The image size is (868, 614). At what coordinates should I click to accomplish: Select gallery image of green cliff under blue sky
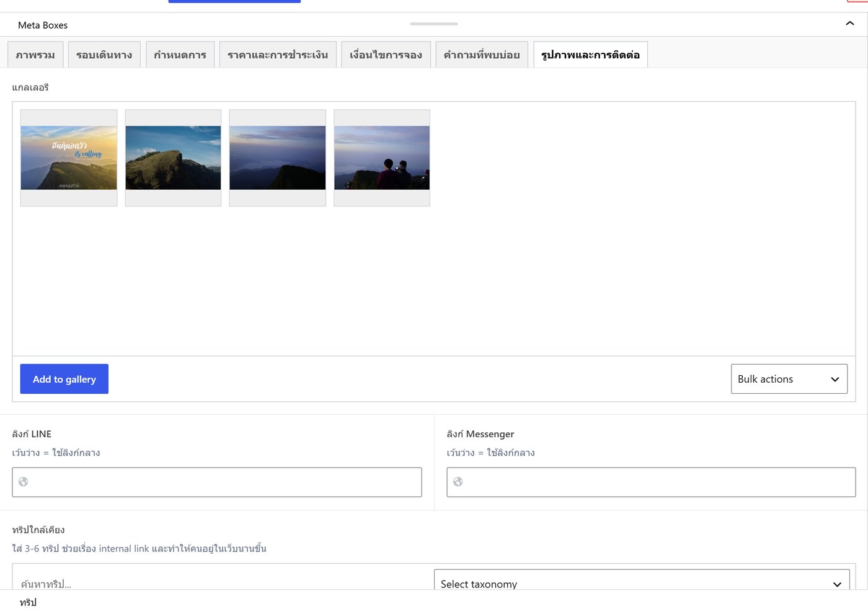173,158
